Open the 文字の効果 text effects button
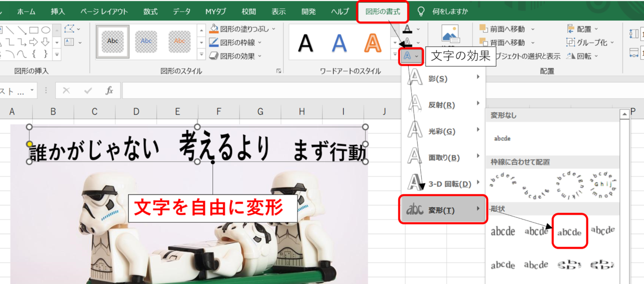The image size is (644, 284). pyautogui.click(x=411, y=55)
